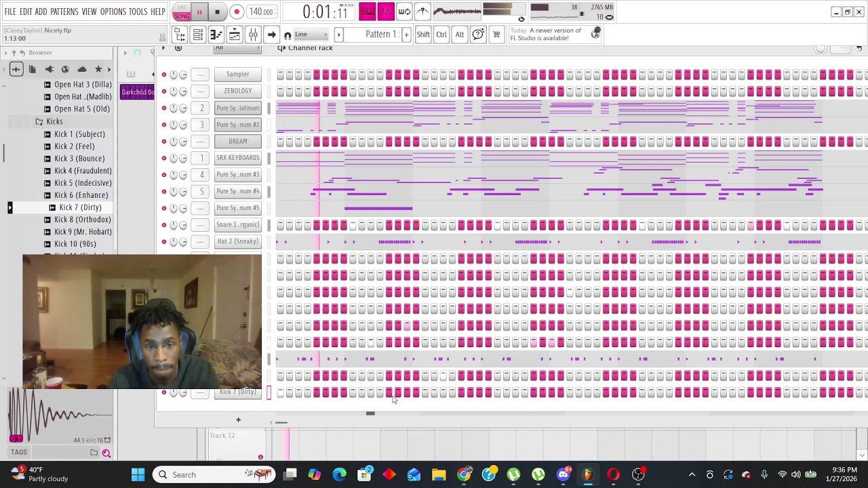Image resolution: width=868 pixels, height=488 pixels.
Task: Mute the Hat 2 (Sneaky) channel LED
Action: click(164, 242)
